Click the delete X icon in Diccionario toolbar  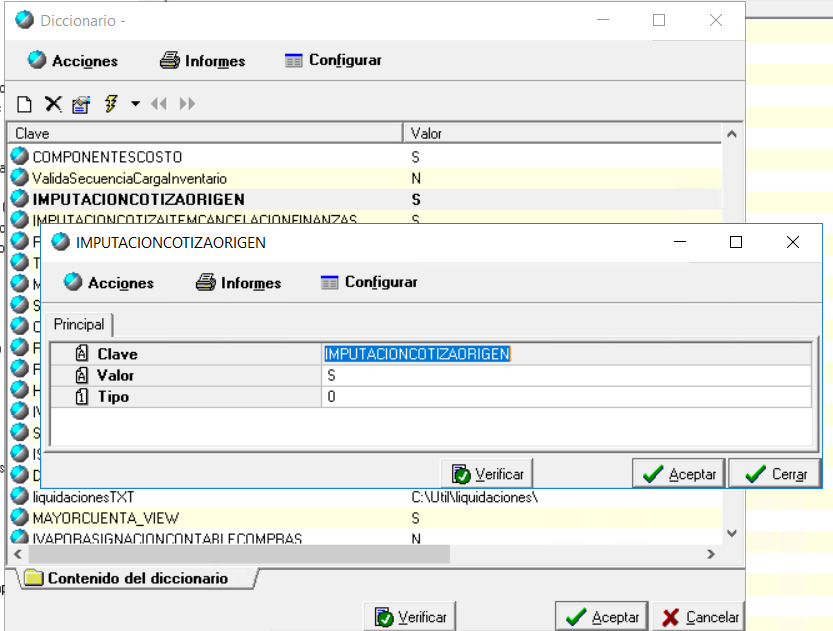(x=53, y=104)
